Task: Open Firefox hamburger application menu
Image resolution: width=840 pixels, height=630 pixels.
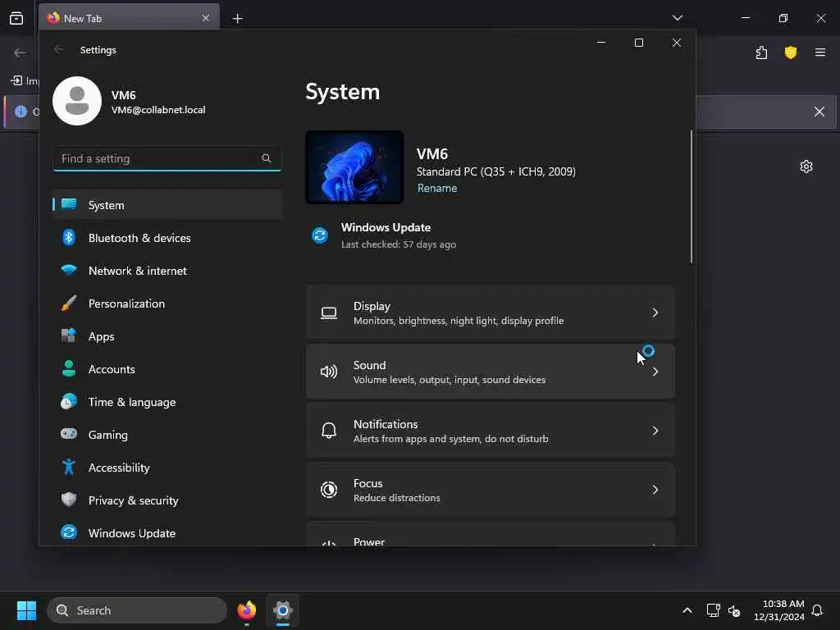Action: tap(820, 52)
